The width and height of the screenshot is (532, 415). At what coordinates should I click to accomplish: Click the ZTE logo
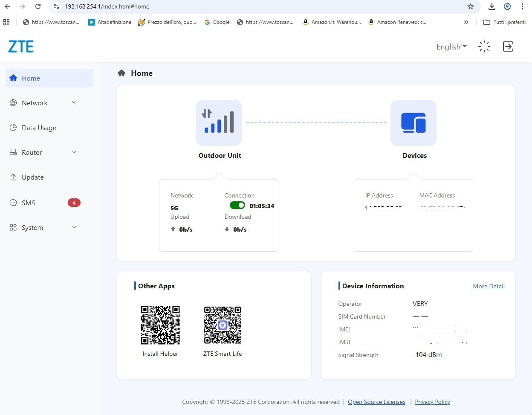21,46
